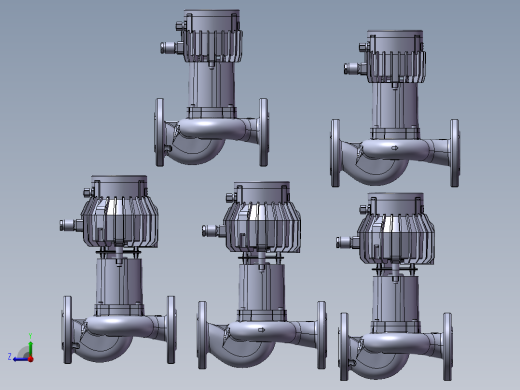Select the upper-left pump's motor housing

click(211, 85)
